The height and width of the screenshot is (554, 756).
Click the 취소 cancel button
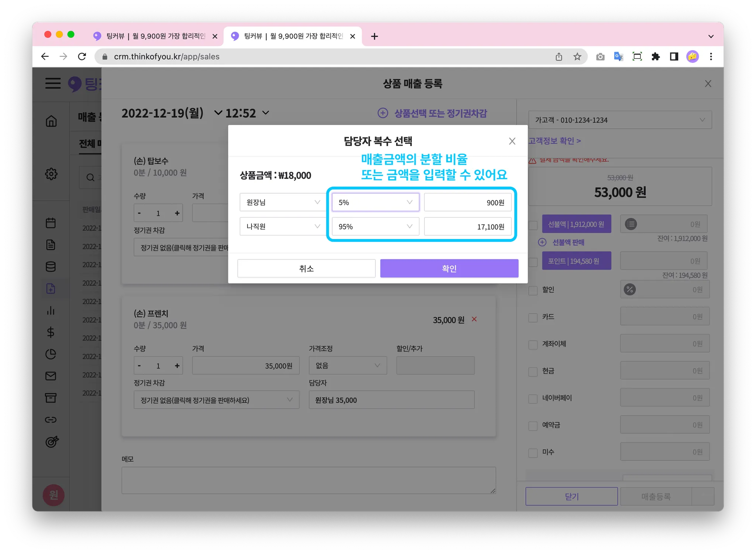point(306,268)
